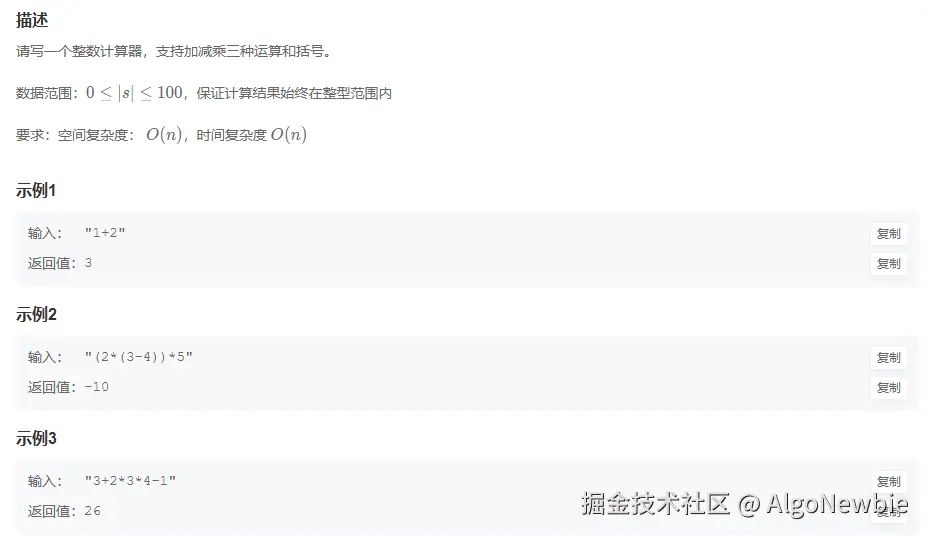Copy the 示例1 return value 3
Image resolution: width=926 pixels, height=537 pixels.
(888, 263)
